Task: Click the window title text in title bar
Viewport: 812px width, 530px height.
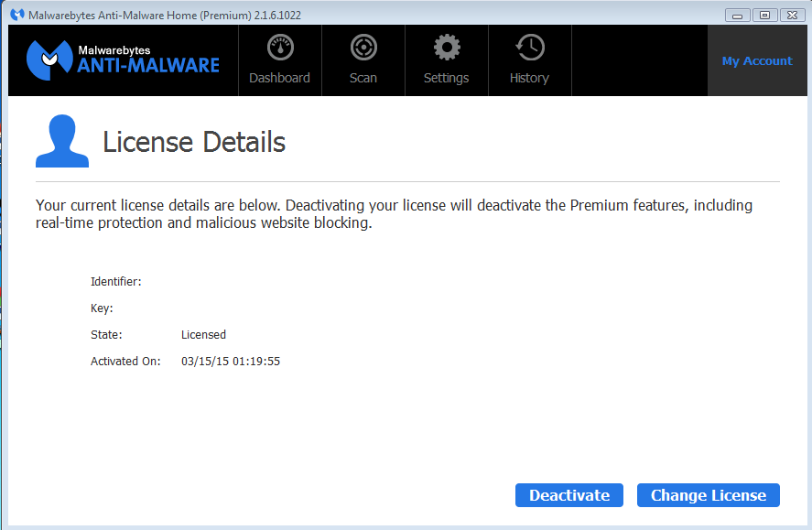Action: 165,16
